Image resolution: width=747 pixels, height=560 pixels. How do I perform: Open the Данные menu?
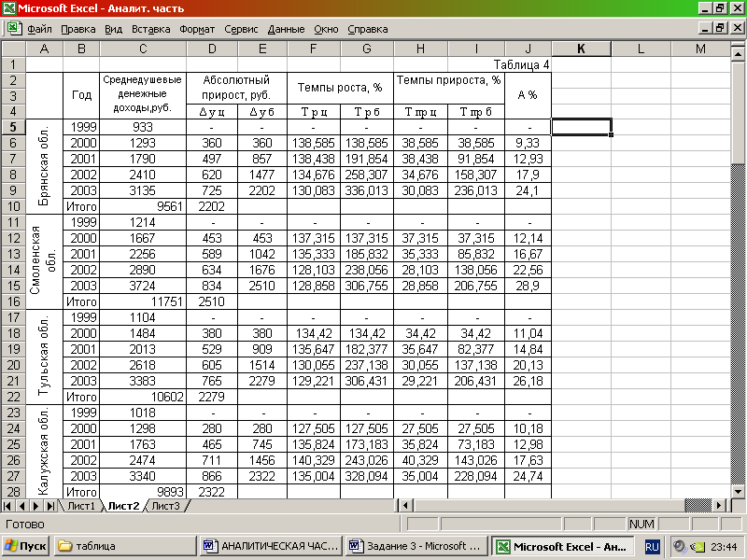tap(286, 29)
